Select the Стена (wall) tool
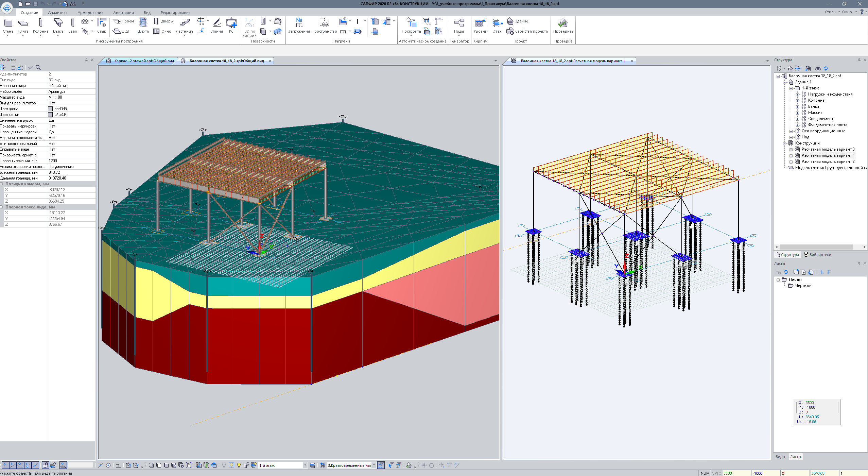Image resolution: width=868 pixels, height=476 pixels. tap(8, 27)
